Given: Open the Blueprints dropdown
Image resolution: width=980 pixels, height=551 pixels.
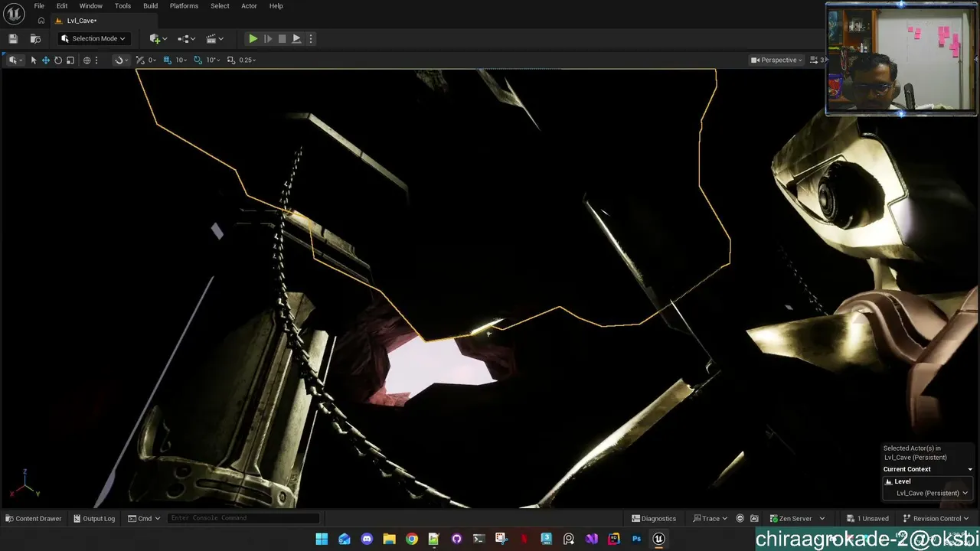Looking at the screenshot, I should [x=186, y=38].
